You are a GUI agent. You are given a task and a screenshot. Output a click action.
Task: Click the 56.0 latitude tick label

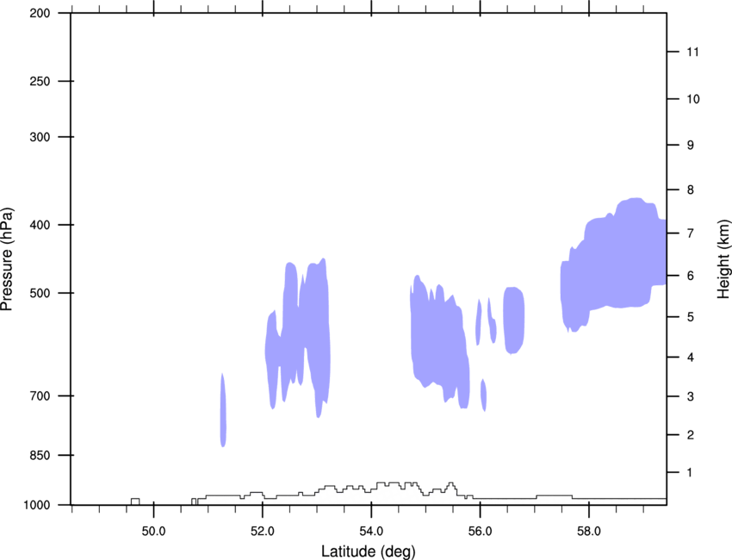pyautogui.click(x=480, y=532)
